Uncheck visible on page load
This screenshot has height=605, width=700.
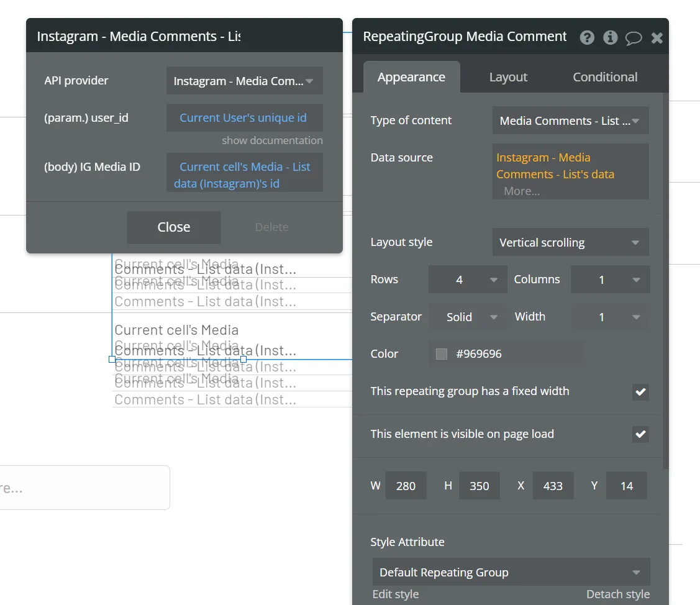point(640,434)
